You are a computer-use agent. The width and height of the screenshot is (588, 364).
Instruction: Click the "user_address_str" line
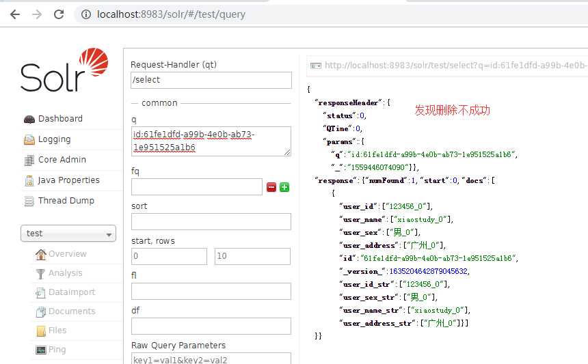(404, 323)
